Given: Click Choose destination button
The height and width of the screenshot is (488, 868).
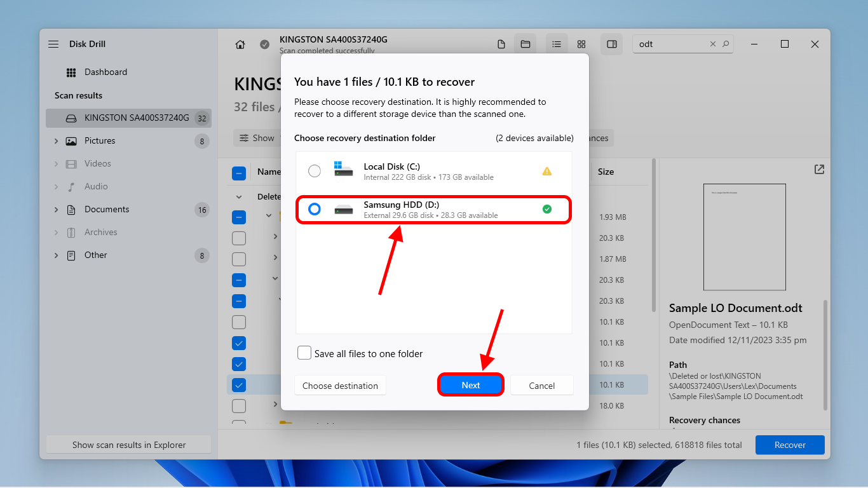Looking at the screenshot, I should 340,386.
